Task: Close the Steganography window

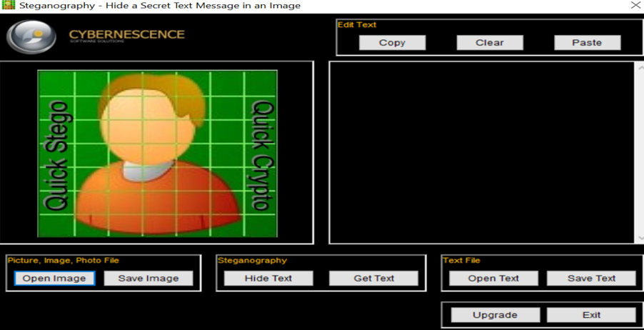Action: 635,6
